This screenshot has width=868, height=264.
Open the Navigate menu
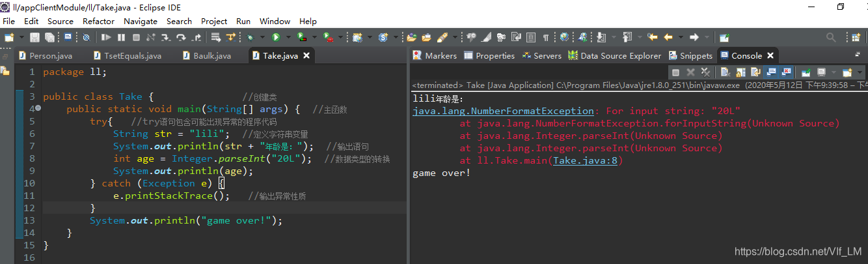click(140, 22)
